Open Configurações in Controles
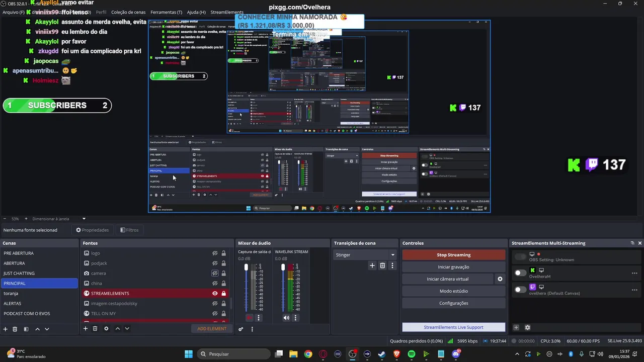This screenshot has height=362, width=644. tap(453, 303)
